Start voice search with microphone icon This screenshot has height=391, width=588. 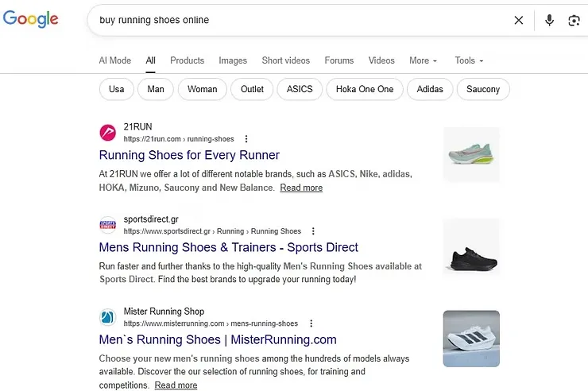549,20
